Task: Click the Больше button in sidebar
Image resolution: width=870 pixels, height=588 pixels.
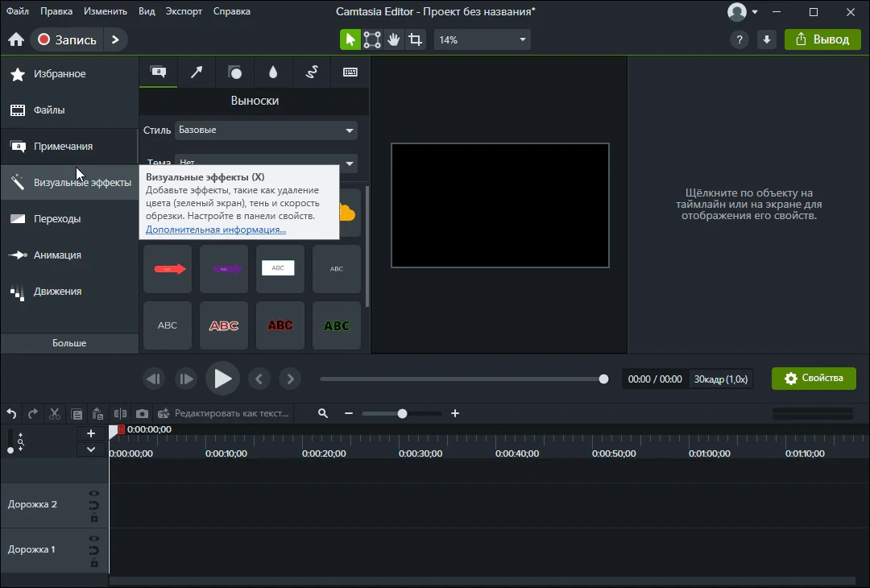Action: coord(69,343)
